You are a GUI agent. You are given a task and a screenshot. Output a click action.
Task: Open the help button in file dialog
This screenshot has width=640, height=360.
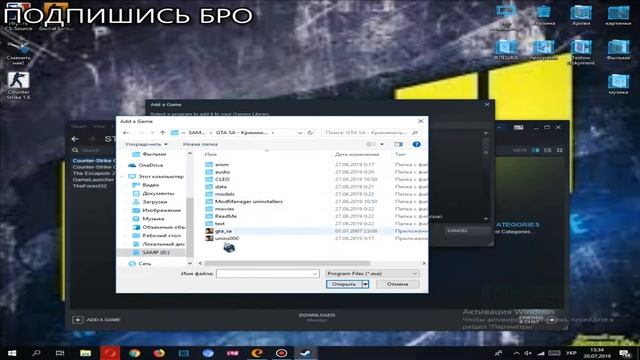416,144
